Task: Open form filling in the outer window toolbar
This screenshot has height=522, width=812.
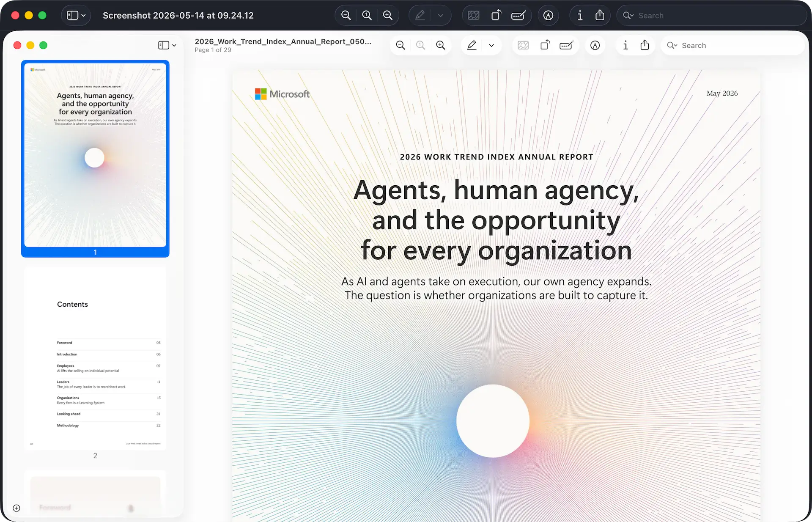Action: (518, 16)
